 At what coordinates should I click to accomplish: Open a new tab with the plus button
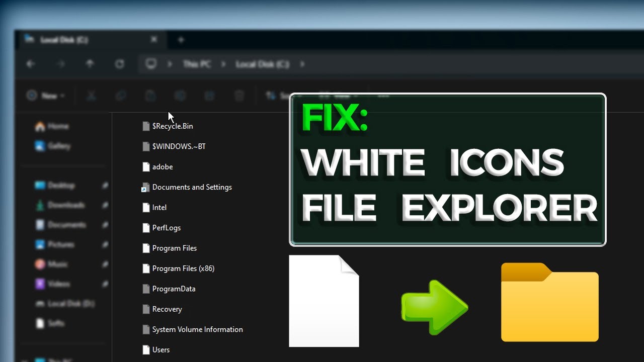(181, 40)
